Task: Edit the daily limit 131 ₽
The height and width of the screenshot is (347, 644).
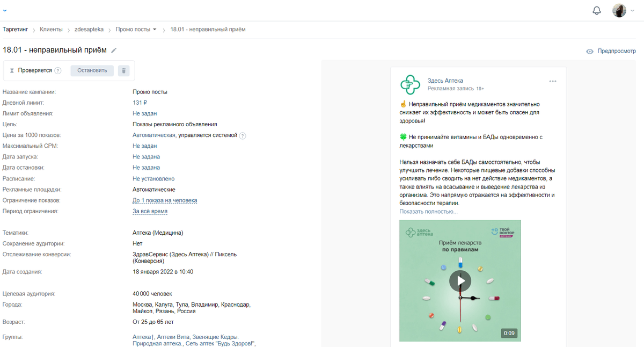Action: pyautogui.click(x=140, y=103)
